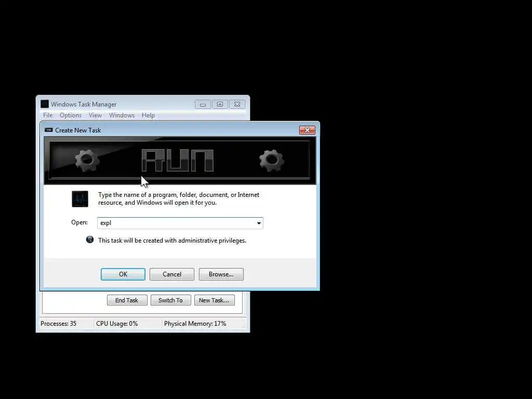The width and height of the screenshot is (532, 399).
Task: Click the Open: field label
Action: click(x=79, y=222)
